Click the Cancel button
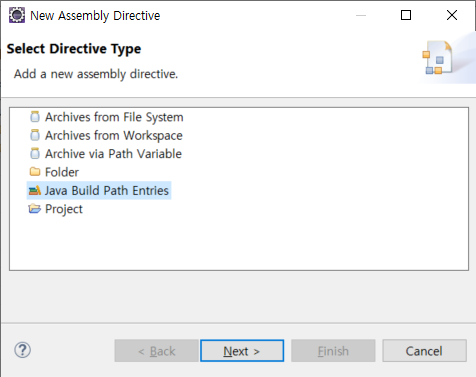This screenshot has height=377, width=476. [x=424, y=351]
